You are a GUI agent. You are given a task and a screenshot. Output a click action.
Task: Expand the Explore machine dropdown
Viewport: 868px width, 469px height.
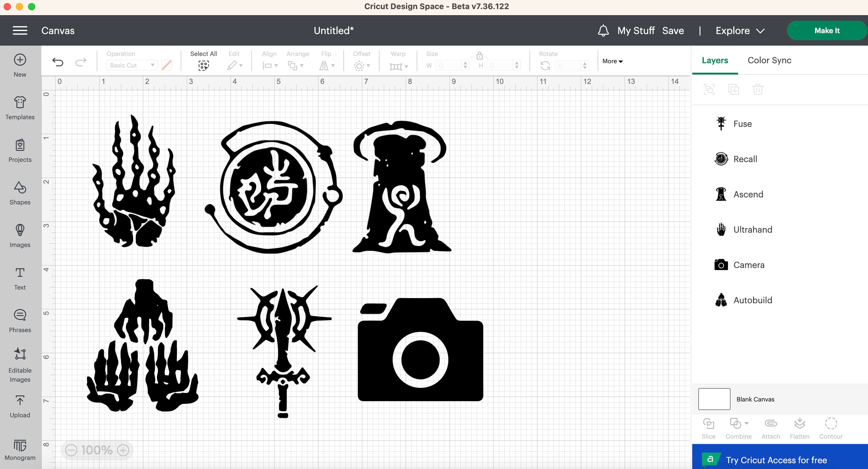tap(740, 31)
